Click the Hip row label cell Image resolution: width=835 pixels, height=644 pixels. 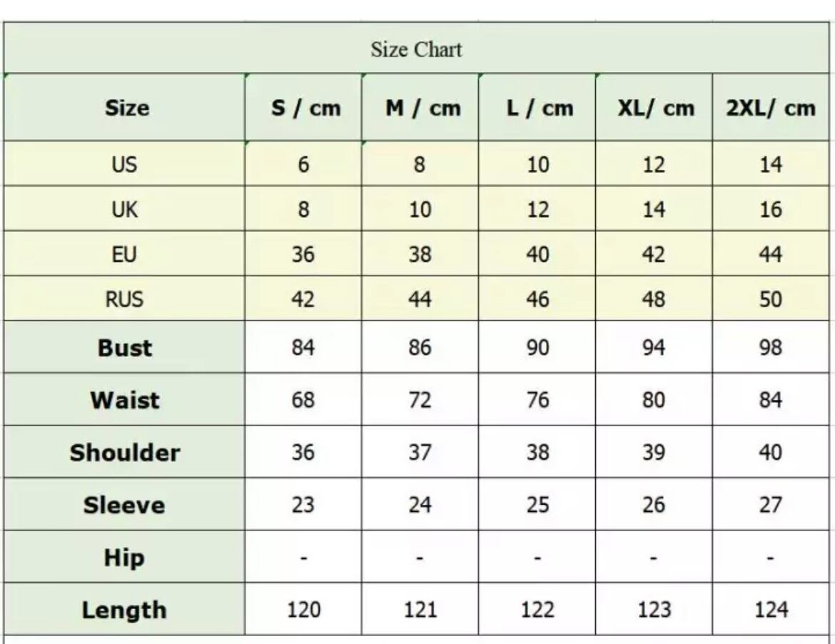tap(124, 558)
